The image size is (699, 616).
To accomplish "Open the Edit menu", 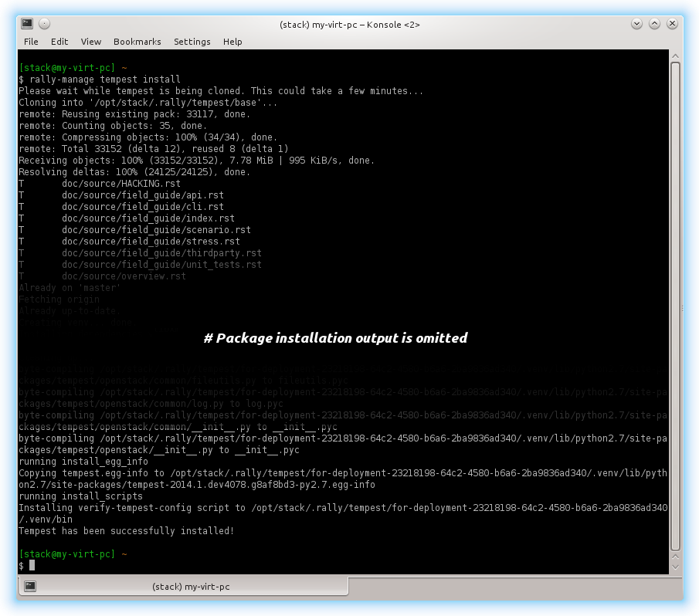I will [59, 42].
